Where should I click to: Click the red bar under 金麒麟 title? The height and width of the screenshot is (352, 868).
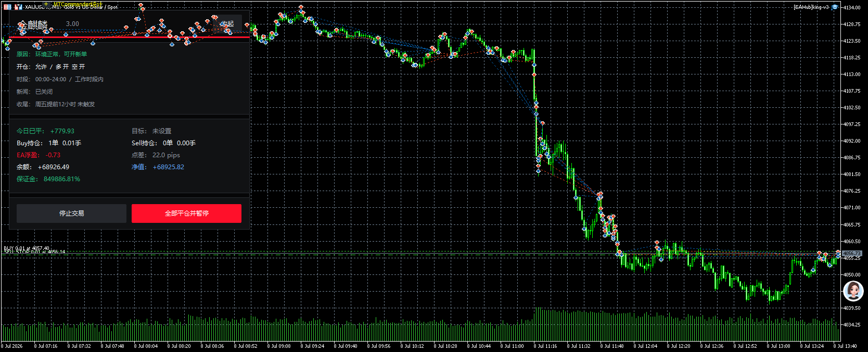[x=130, y=37]
